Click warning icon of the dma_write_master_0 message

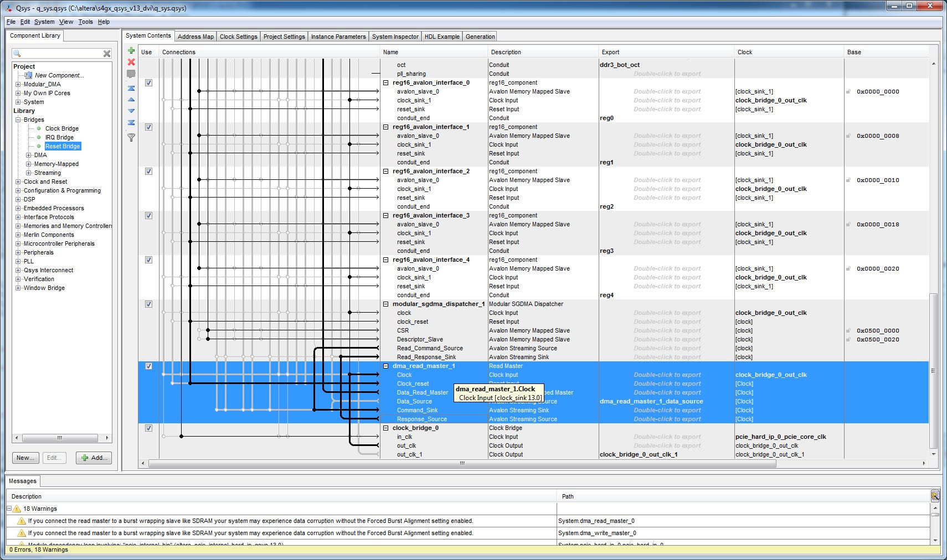(22, 533)
